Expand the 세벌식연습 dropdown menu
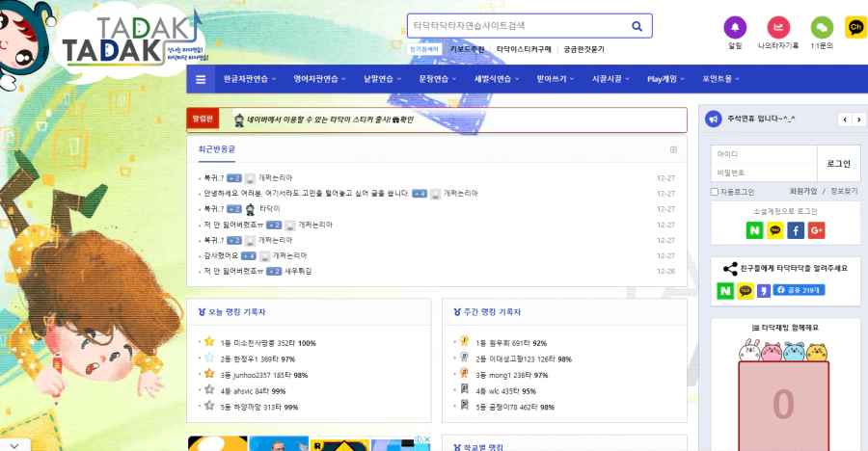 pos(497,79)
